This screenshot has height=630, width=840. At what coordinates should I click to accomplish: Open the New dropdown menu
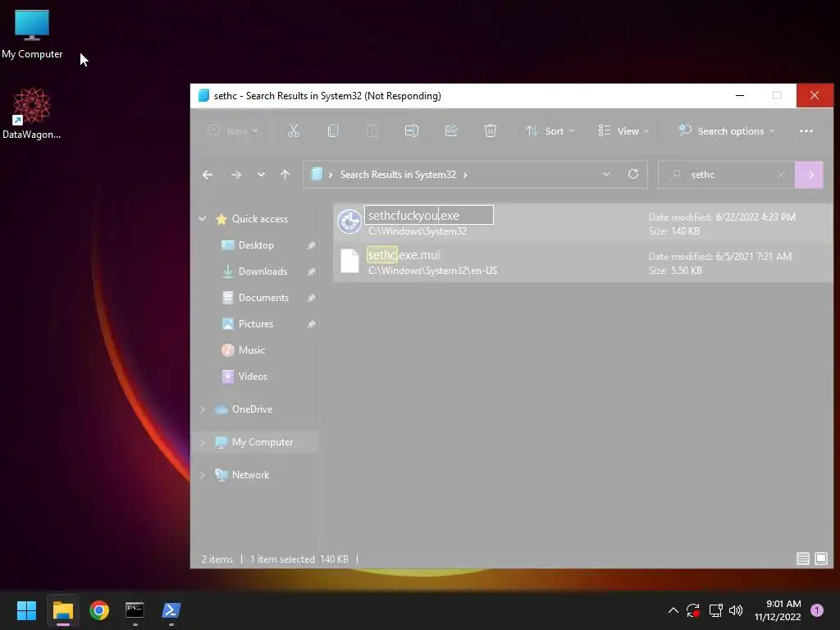coord(233,130)
